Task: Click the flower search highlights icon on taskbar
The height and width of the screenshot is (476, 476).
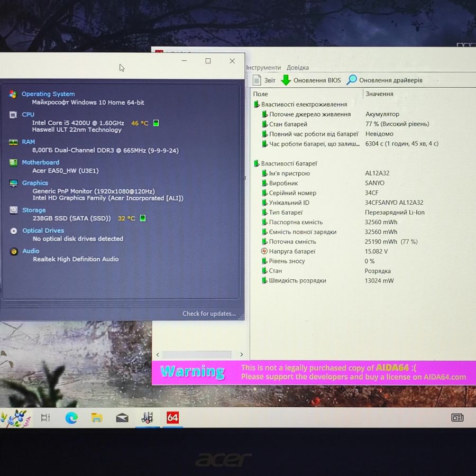Action: (x=16, y=418)
